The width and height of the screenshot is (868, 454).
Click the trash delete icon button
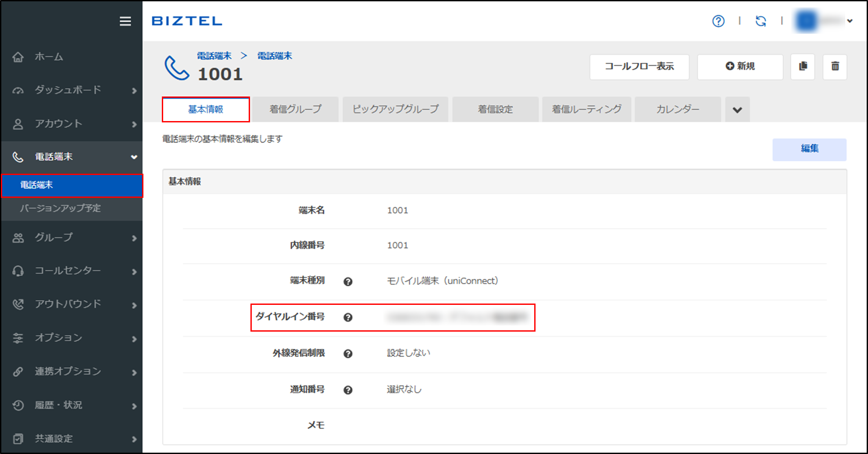pyautogui.click(x=835, y=67)
